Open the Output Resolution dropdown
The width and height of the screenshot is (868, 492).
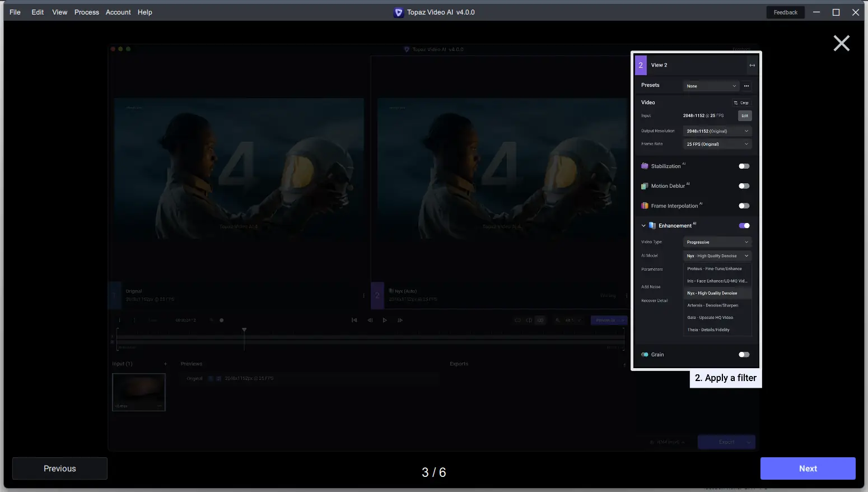717,131
